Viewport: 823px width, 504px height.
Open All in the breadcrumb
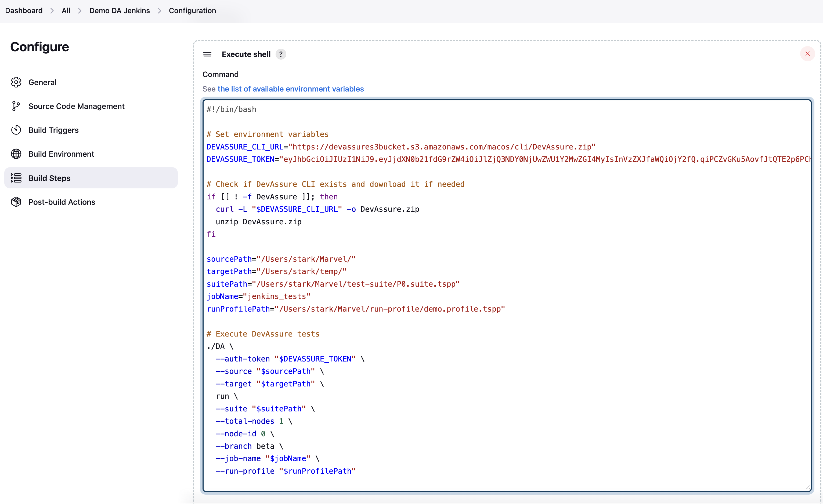click(x=66, y=11)
